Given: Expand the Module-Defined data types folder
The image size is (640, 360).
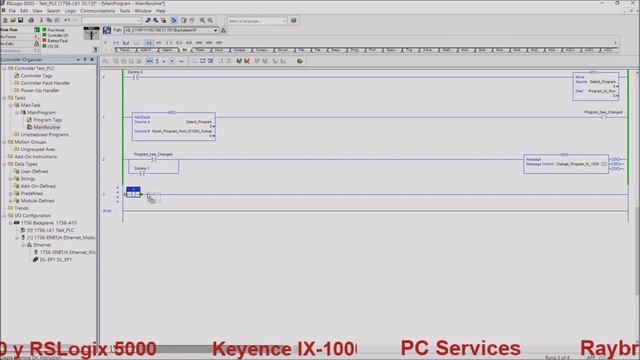Looking at the screenshot, I should pos(11,201).
